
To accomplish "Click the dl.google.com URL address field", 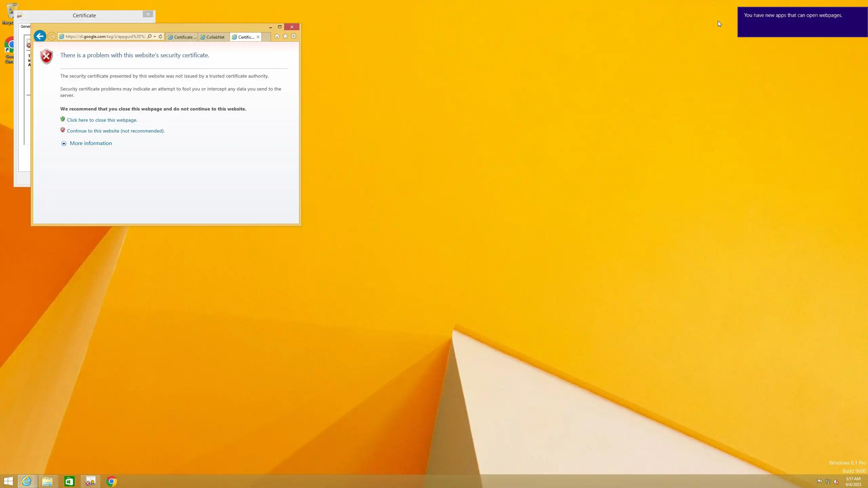I will click(x=105, y=37).
